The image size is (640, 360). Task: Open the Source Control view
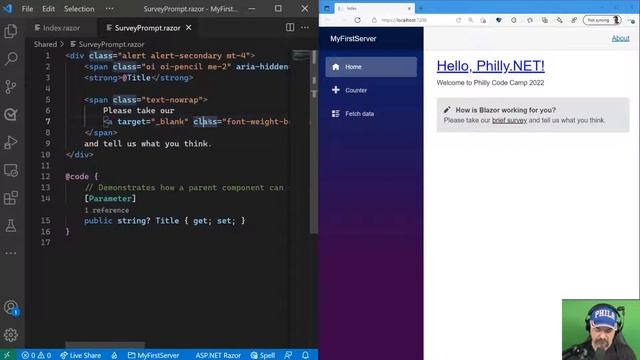11,87
